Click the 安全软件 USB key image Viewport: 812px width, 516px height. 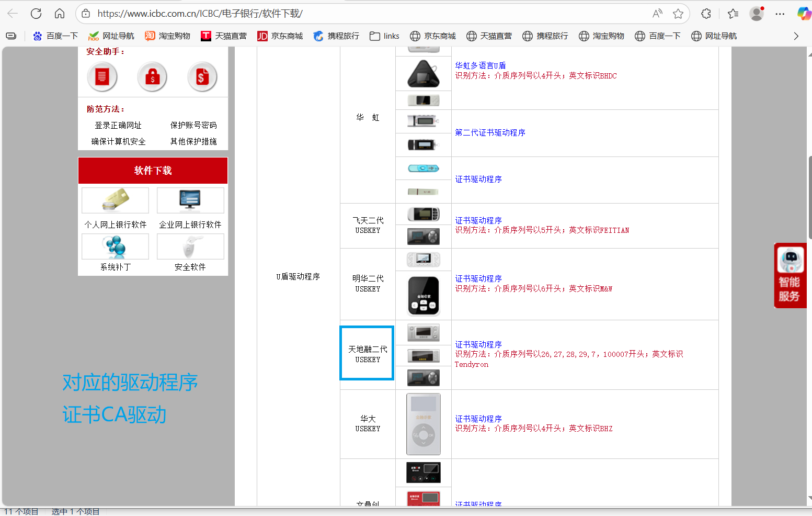[x=190, y=246]
